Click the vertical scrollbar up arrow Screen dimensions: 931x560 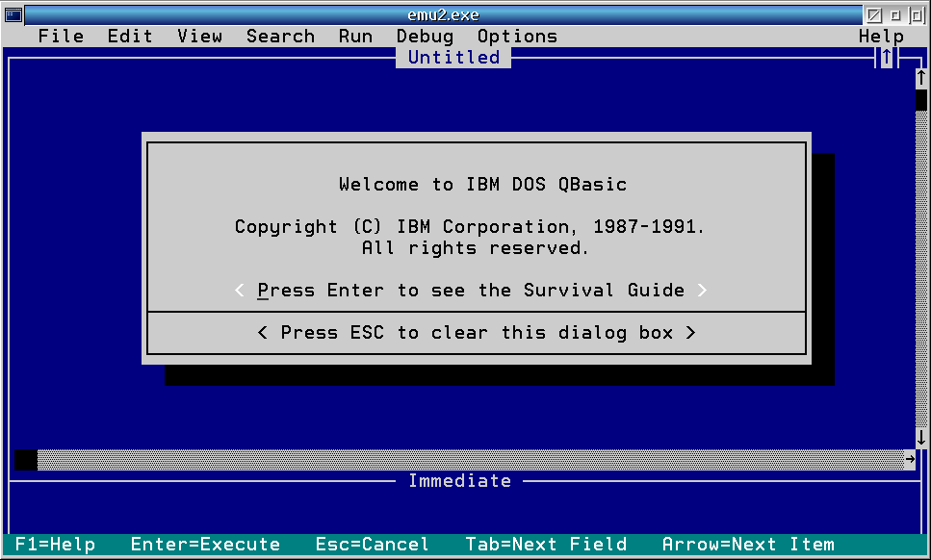pyautogui.click(x=920, y=79)
